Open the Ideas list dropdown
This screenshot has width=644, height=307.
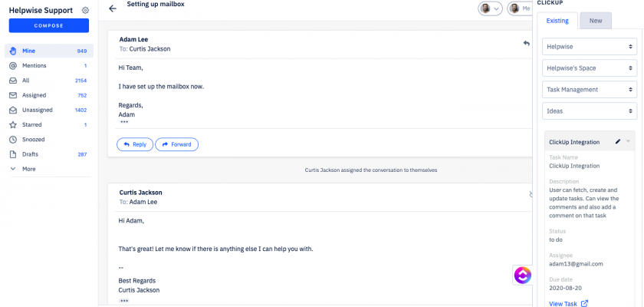coord(589,111)
